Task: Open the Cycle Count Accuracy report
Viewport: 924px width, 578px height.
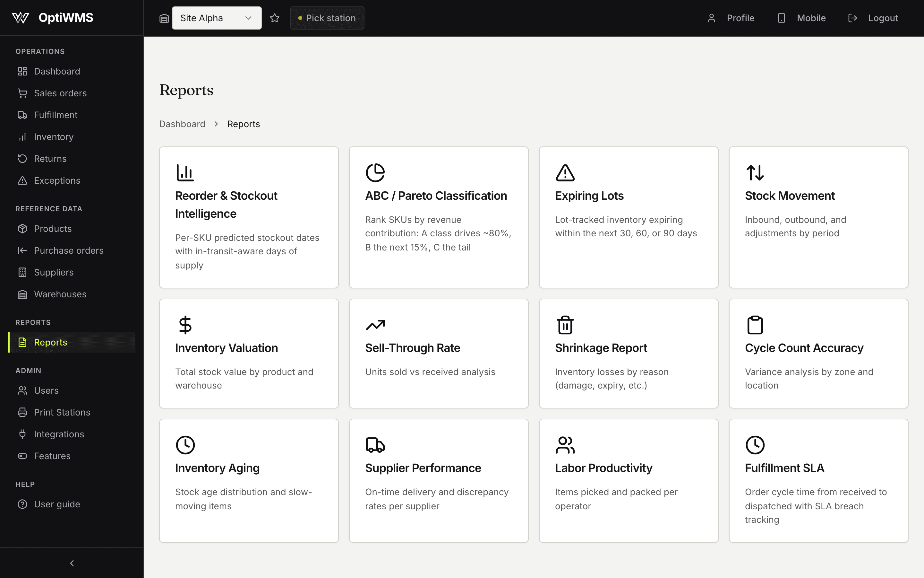Action: pos(819,354)
